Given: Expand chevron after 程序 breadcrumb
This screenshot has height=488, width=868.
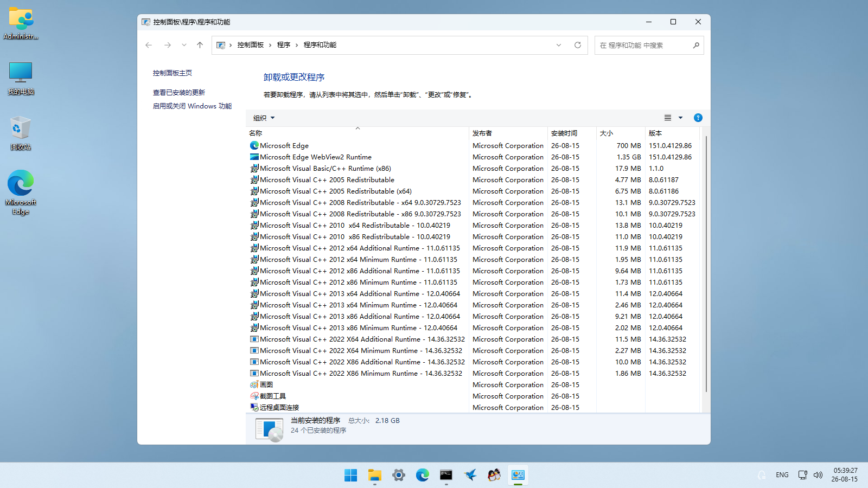Looking at the screenshot, I should point(297,45).
